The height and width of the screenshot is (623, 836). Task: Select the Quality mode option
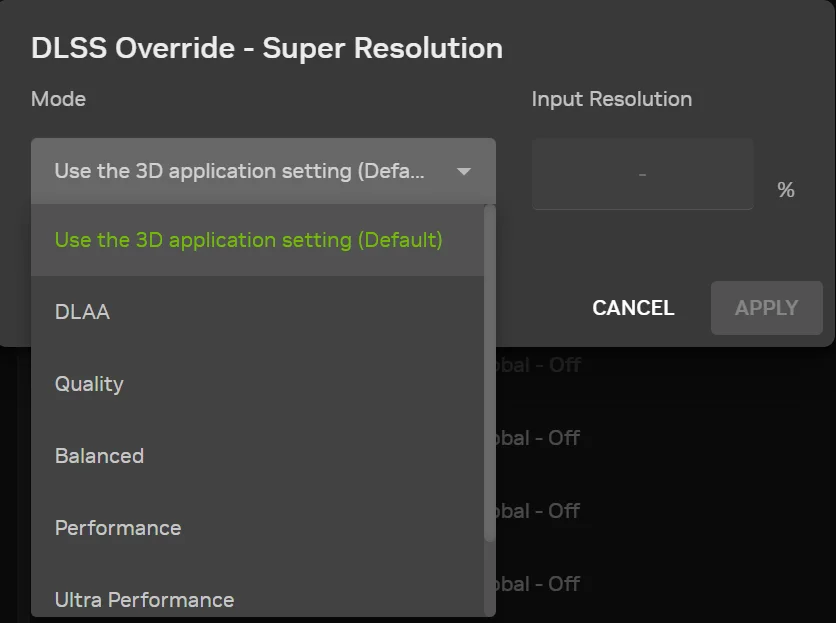(x=90, y=384)
